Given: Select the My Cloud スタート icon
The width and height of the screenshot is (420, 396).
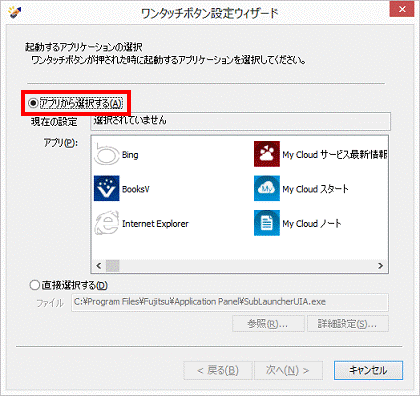Looking at the screenshot, I should [x=267, y=188].
